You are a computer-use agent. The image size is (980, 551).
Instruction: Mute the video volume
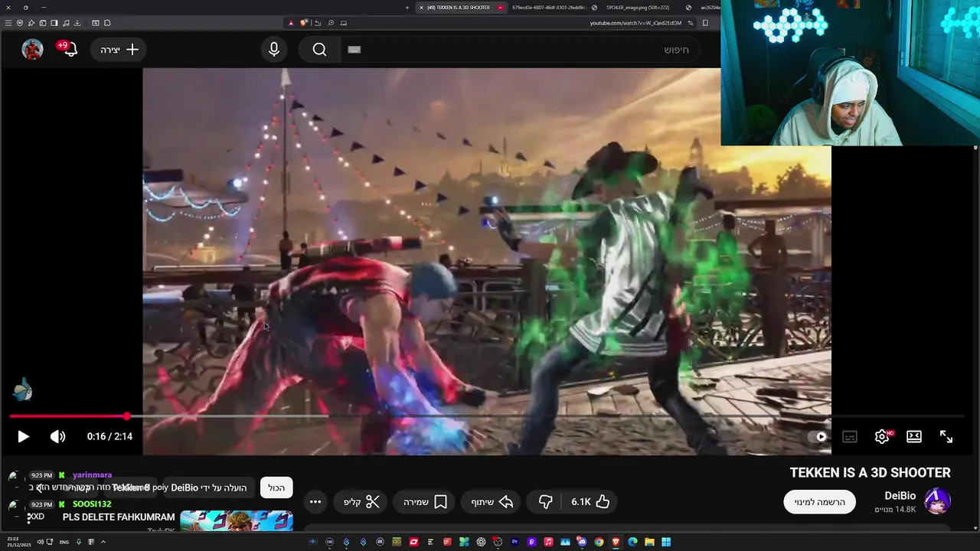click(58, 436)
